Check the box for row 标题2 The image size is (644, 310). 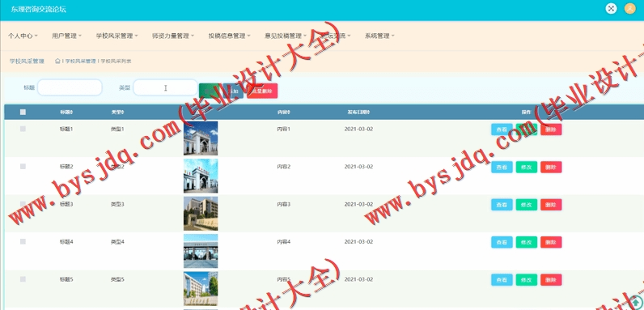[x=23, y=167]
